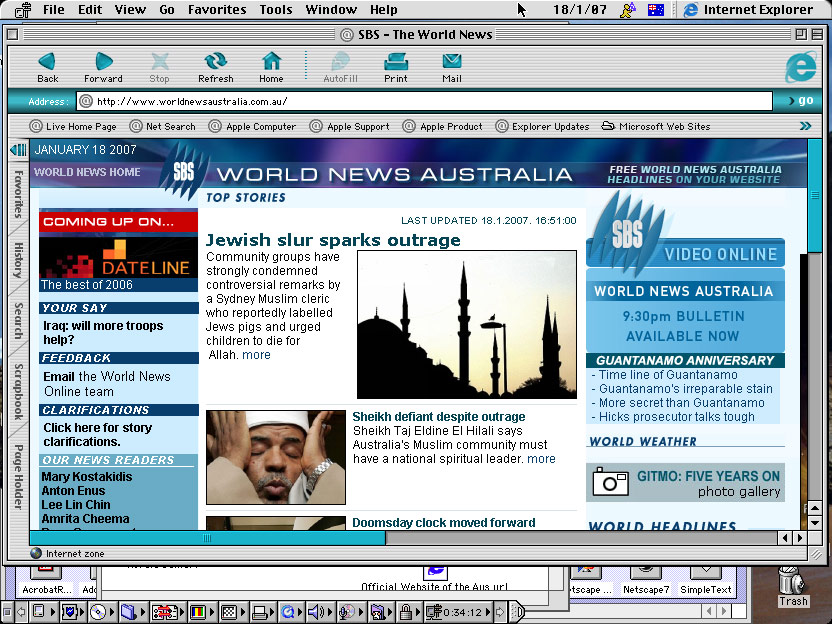Open Apple Product favorites bar link

tap(443, 126)
